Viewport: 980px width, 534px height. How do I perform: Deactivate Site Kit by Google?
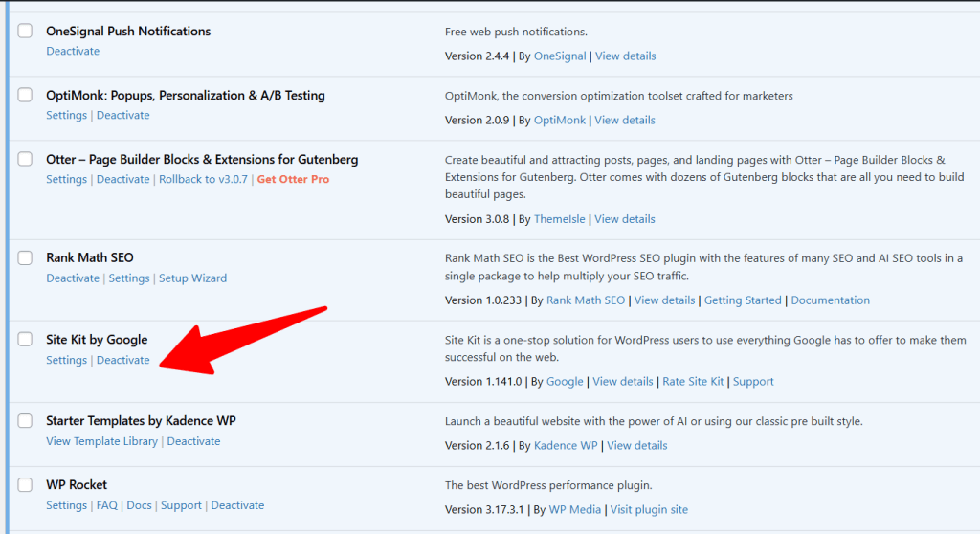pos(123,360)
